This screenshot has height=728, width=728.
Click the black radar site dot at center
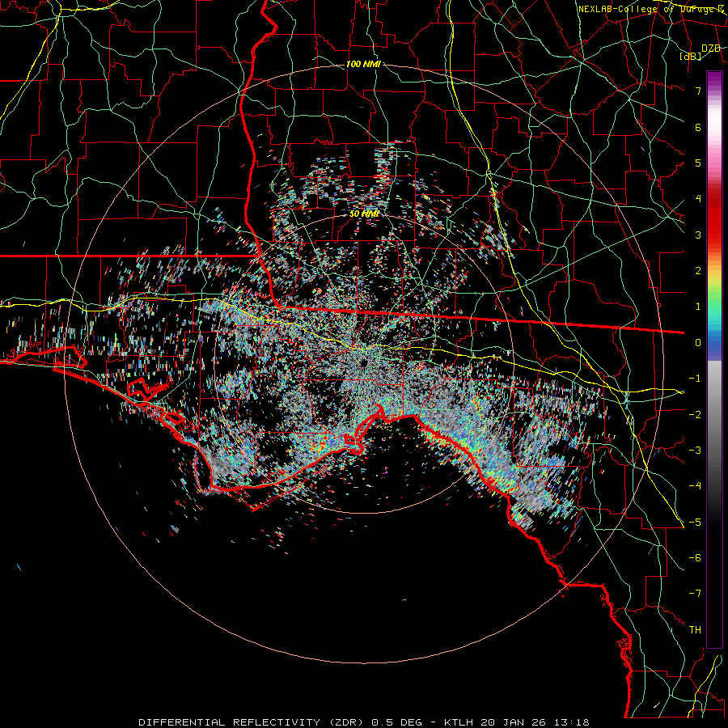click(x=364, y=362)
